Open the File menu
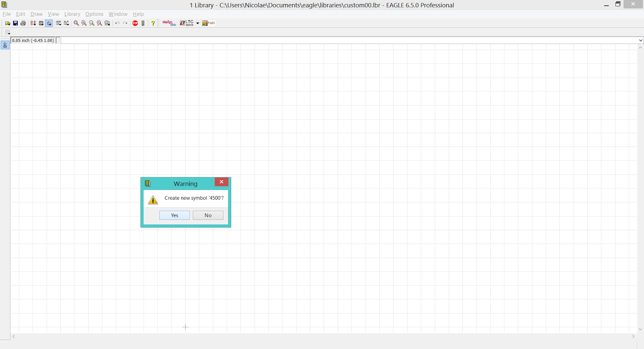 pos(7,14)
